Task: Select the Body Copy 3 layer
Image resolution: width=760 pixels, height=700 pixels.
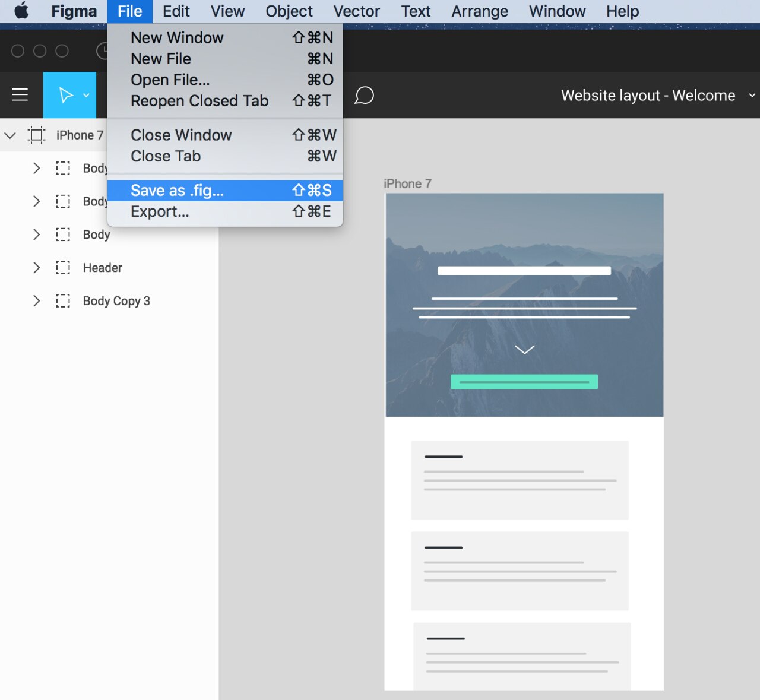Action: [x=116, y=301]
